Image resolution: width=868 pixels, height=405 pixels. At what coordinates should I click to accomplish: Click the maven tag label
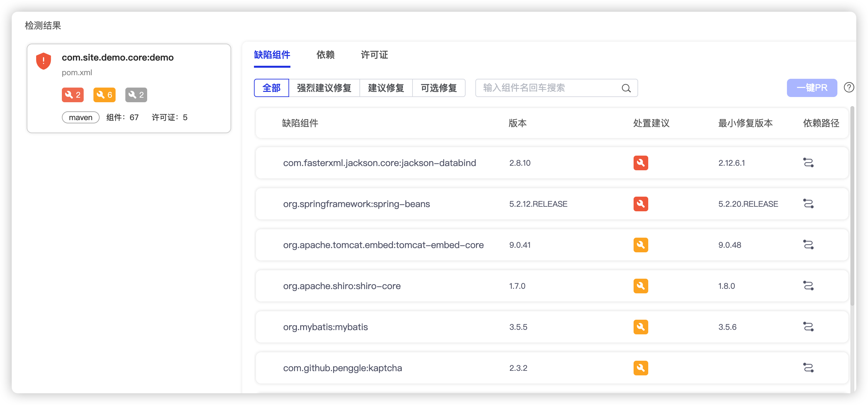(80, 118)
